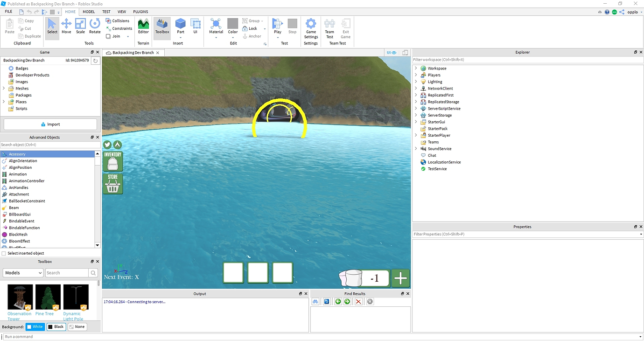Select the Move tool in ribbon
The image size is (644, 346).
[x=66, y=26]
